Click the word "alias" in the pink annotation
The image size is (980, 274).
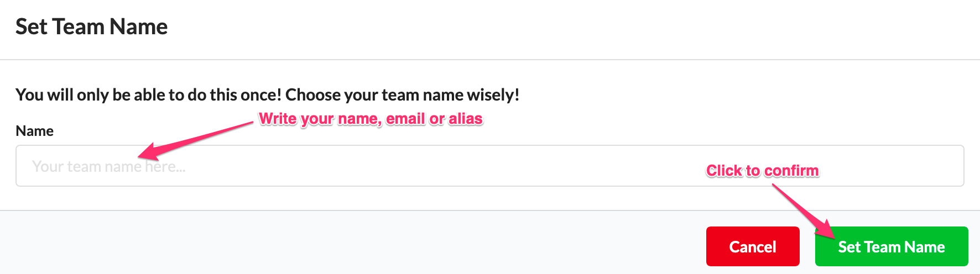point(465,119)
